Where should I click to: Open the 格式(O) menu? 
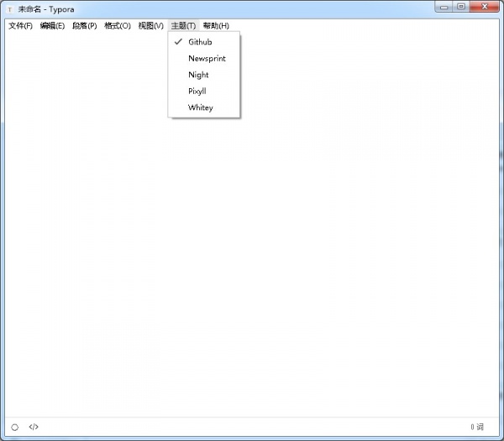click(x=117, y=25)
